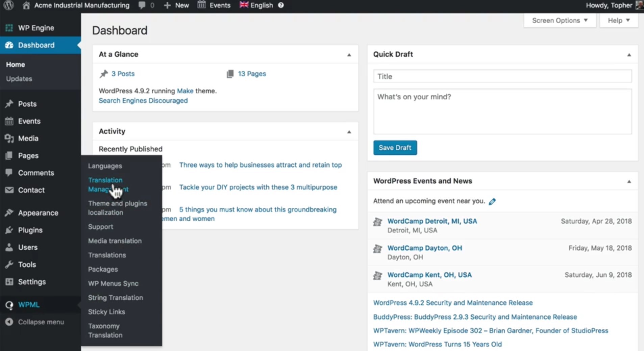
Task: Open the Search Engines Discouraged link
Action: coord(143,100)
